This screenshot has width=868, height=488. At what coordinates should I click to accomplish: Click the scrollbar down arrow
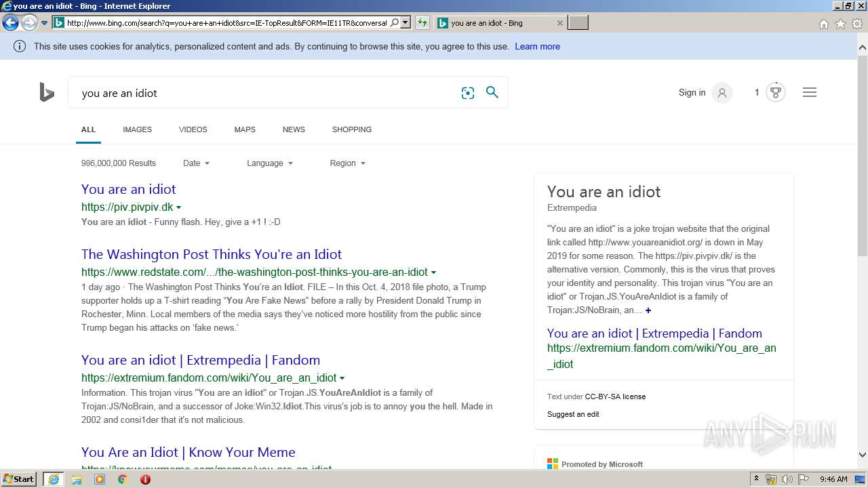863,455
